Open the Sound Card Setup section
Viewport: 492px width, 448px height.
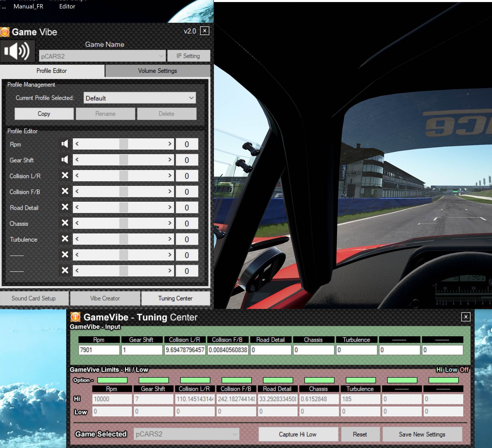tap(34, 298)
